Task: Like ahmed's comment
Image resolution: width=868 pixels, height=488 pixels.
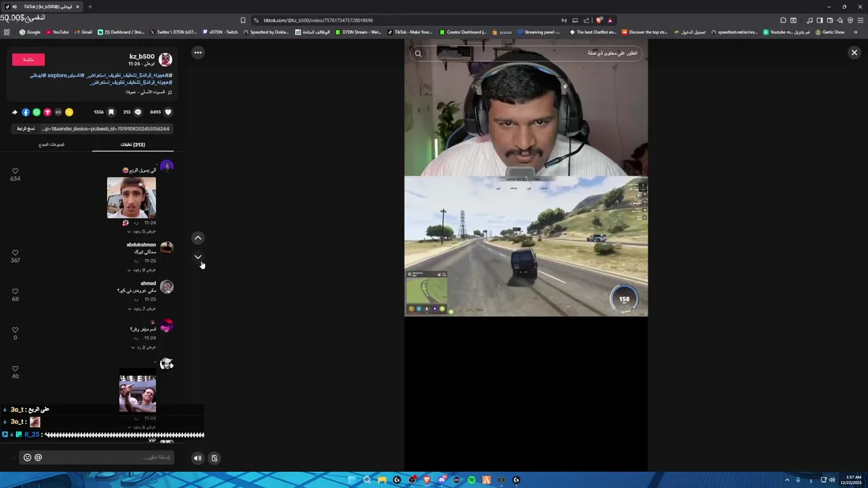Action: tap(15, 291)
